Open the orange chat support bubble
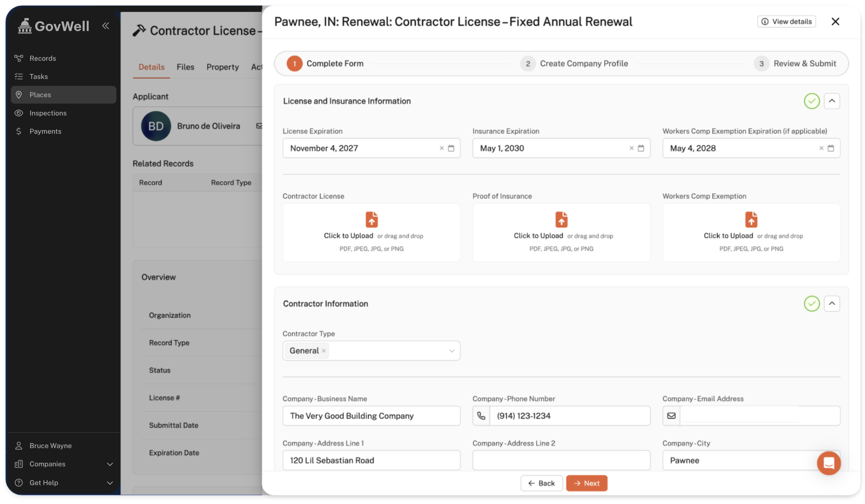The image size is (865, 504). [828, 463]
